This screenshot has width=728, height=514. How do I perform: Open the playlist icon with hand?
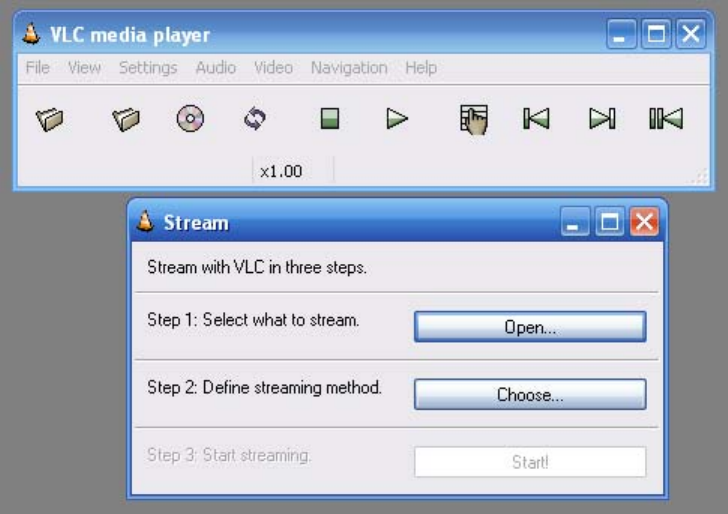[474, 120]
